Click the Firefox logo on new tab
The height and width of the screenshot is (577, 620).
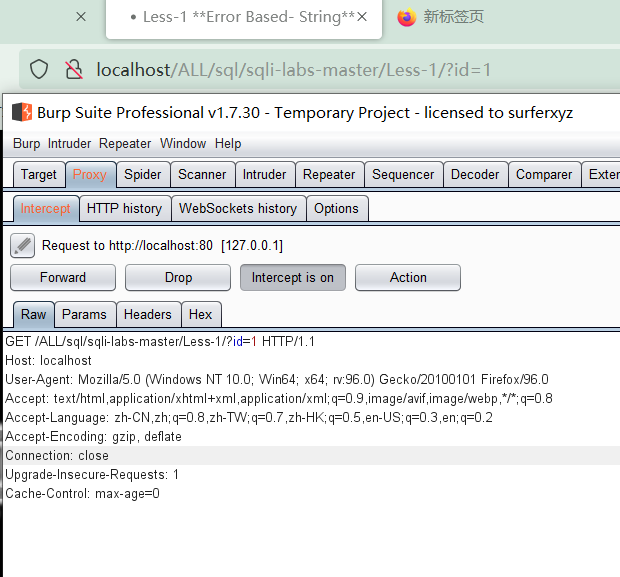[x=406, y=17]
